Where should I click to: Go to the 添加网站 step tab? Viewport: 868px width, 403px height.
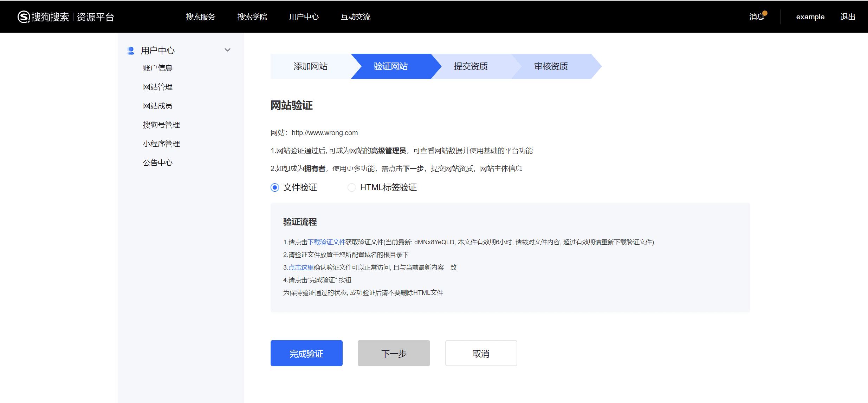(310, 66)
